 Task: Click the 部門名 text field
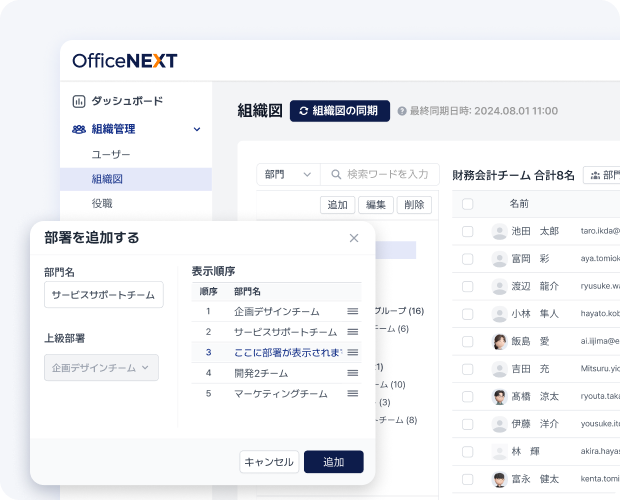pos(104,295)
